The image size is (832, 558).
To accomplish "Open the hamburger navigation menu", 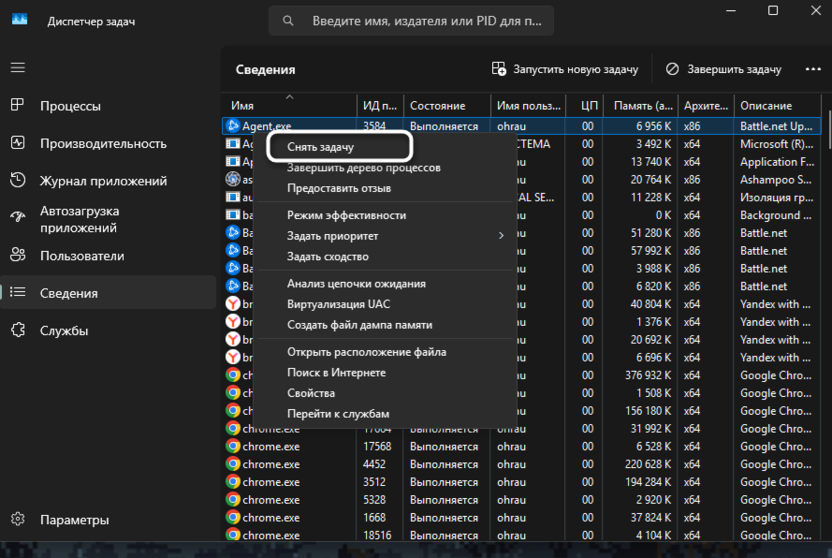I will coord(18,67).
